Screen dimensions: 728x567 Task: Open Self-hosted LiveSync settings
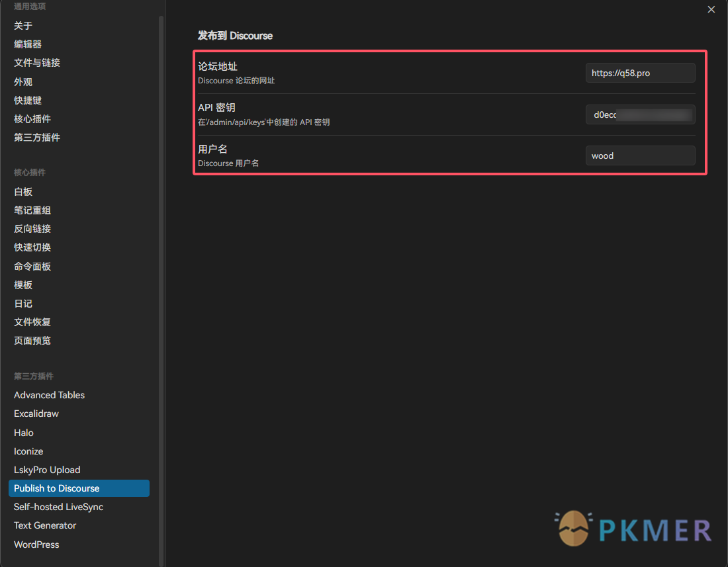[58, 507]
